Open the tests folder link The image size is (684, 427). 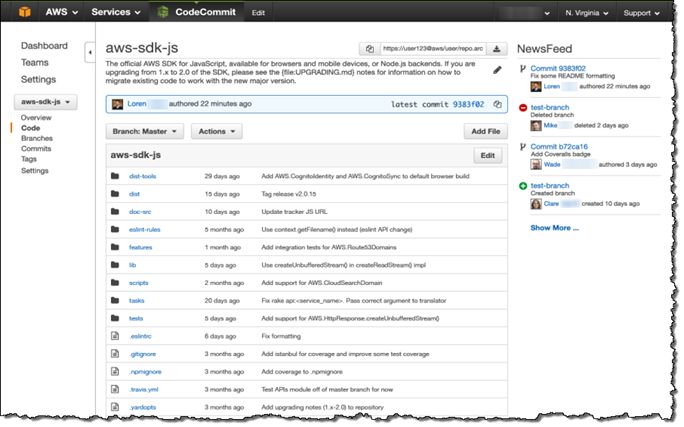(136, 318)
